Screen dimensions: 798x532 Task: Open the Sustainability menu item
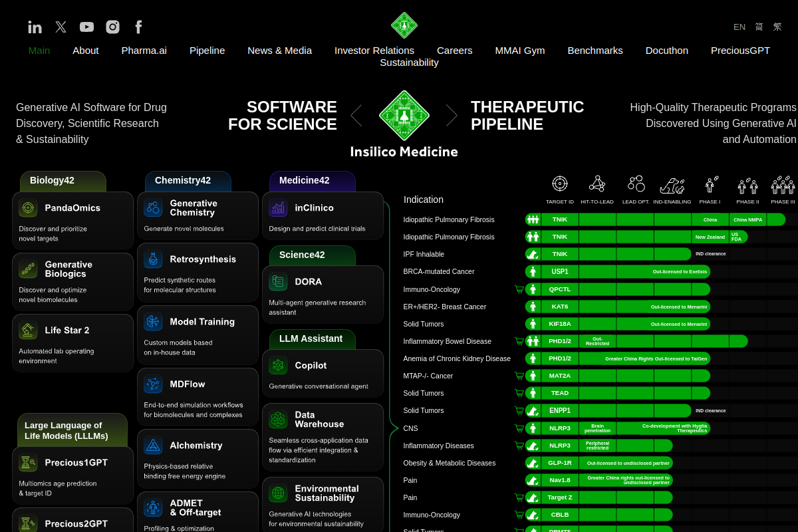click(409, 63)
